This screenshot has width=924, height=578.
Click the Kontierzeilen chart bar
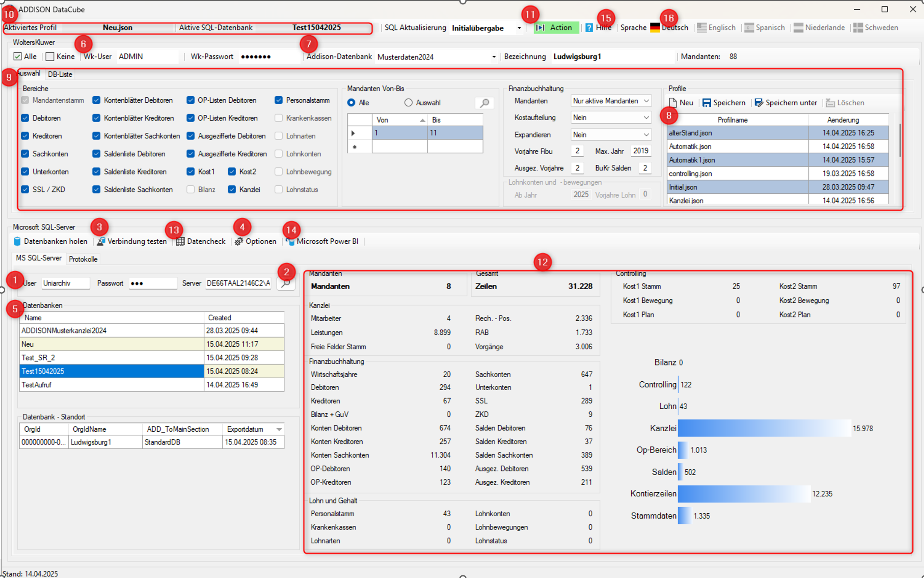pyautogui.click(x=744, y=494)
